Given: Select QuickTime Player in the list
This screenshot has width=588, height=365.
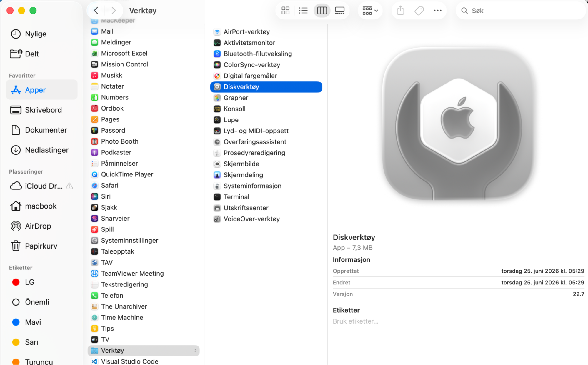Looking at the screenshot, I should pyautogui.click(x=144, y=174).
